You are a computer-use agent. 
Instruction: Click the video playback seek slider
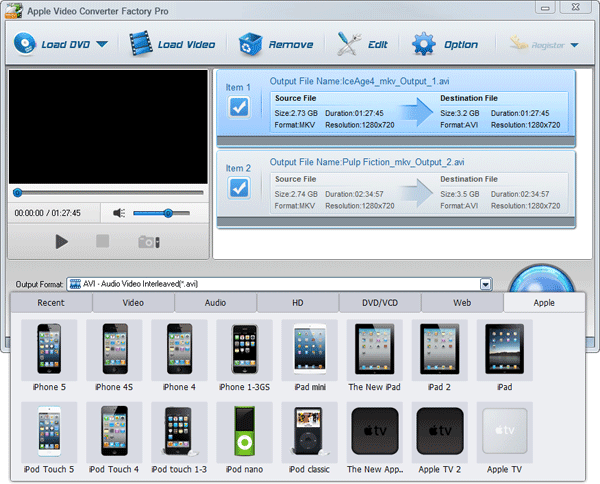pyautogui.click(x=108, y=193)
